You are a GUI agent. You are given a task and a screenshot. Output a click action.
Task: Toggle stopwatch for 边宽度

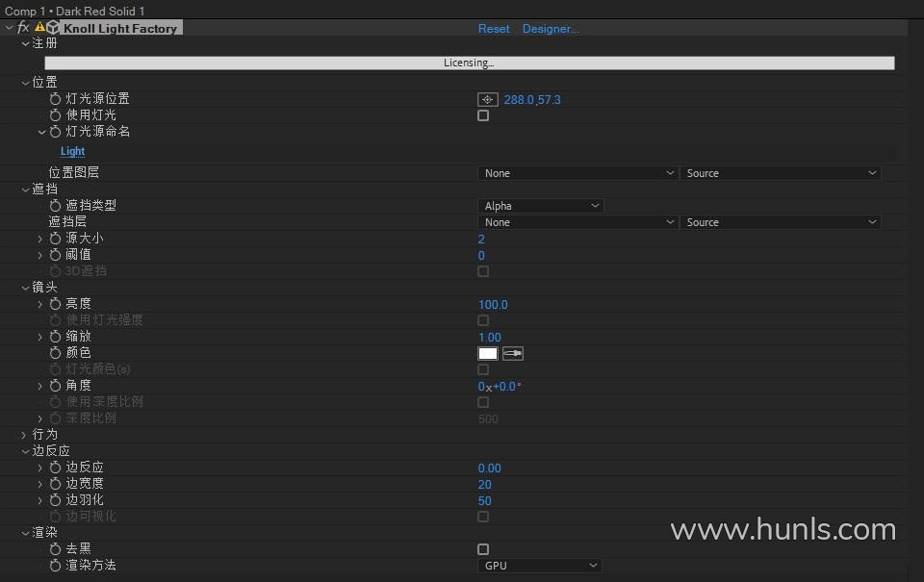[x=56, y=484]
